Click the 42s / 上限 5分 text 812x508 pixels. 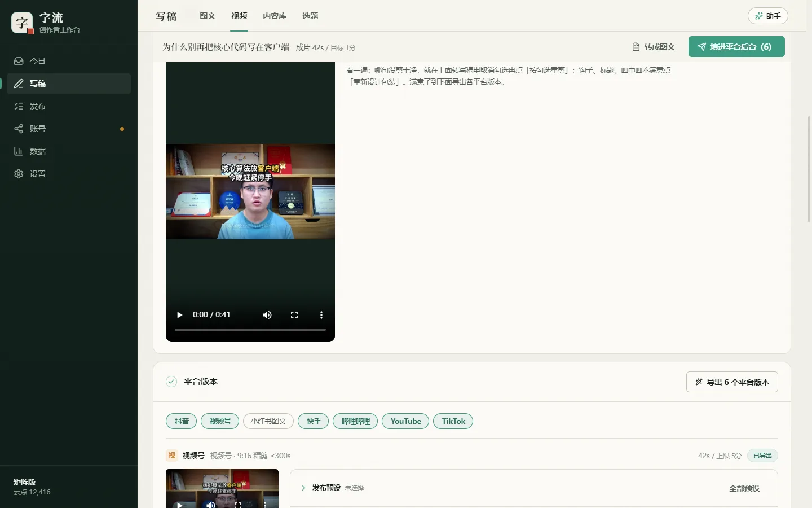pos(720,456)
